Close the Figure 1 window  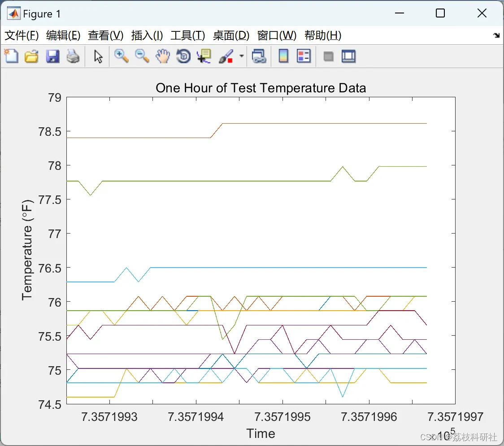click(482, 13)
